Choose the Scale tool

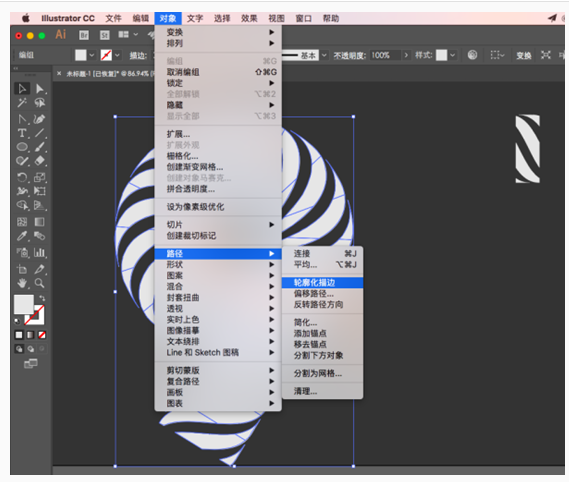(x=40, y=177)
